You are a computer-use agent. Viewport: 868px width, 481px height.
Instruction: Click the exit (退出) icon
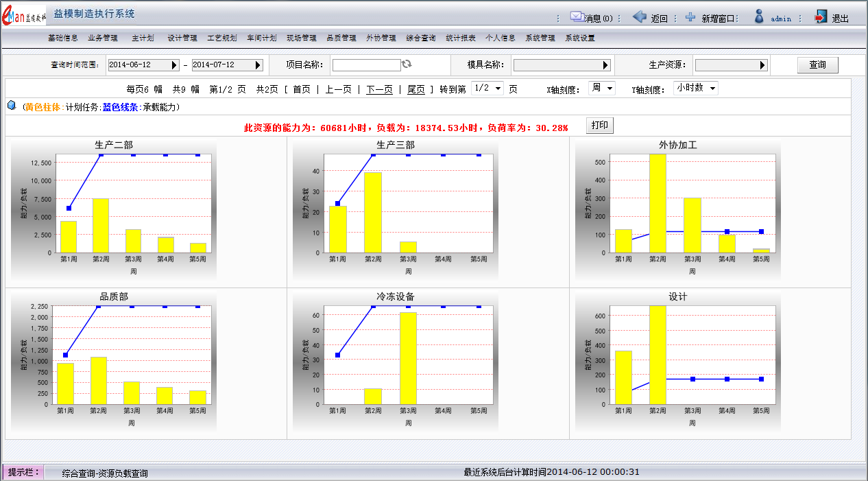point(820,17)
